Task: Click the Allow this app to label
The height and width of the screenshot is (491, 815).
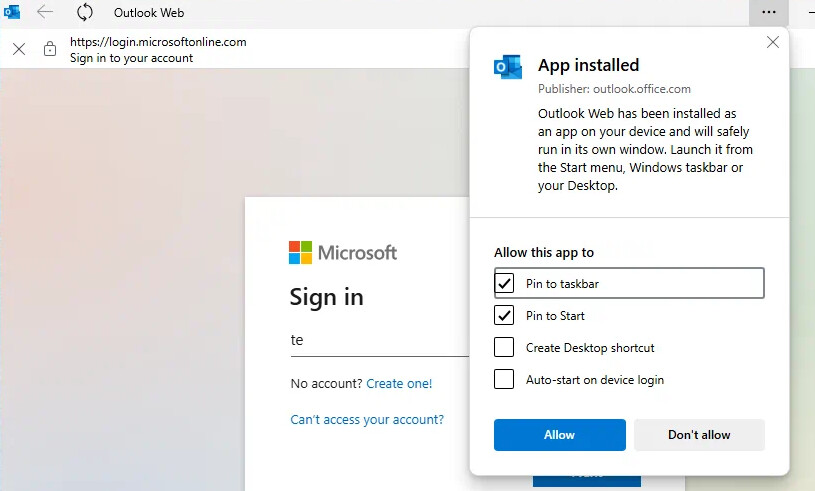Action: (x=544, y=253)
